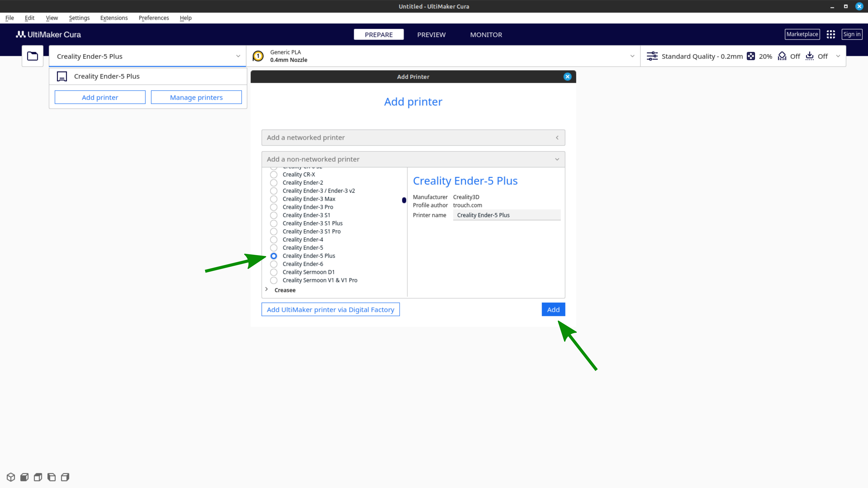868x488 pixels.
Task: Switch to the PREPARE stage tab
Action: (379, 34)
